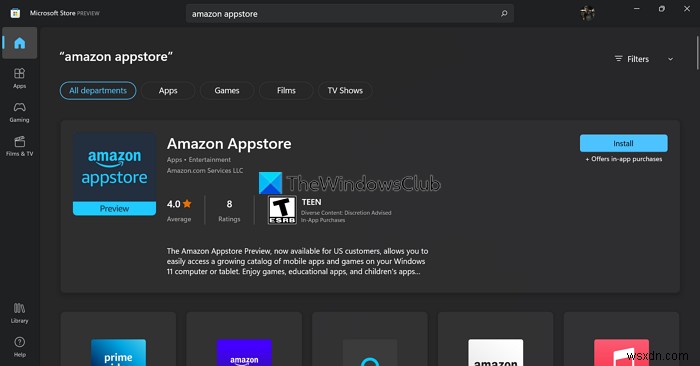Click the TEEN rating label text
Viewport: 700px width, 366px height.
311,202
